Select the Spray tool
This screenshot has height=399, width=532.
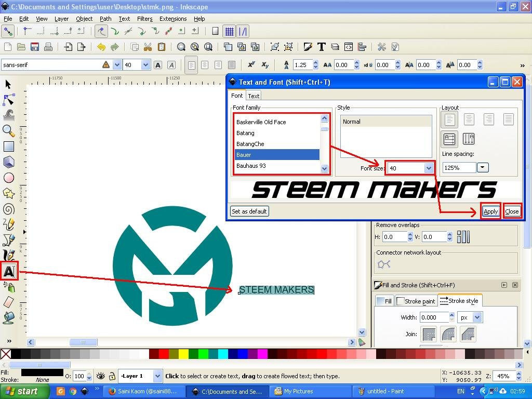click(9, 287)
